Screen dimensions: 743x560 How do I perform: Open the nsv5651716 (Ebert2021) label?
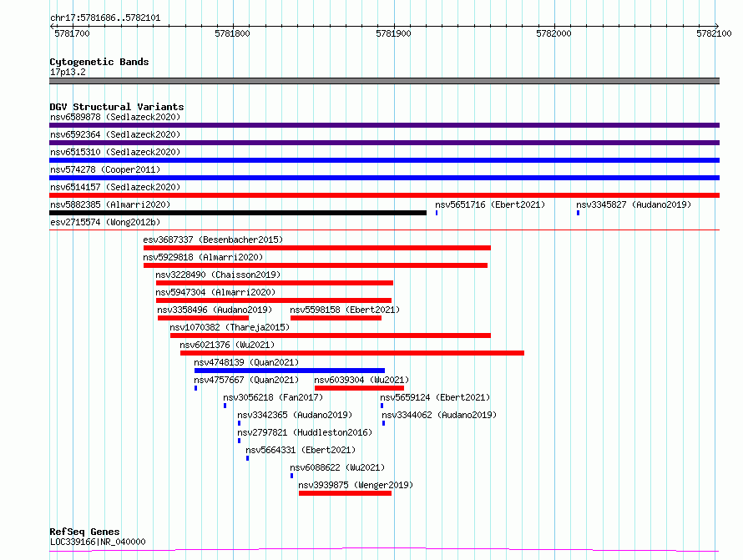pos(490,204)
